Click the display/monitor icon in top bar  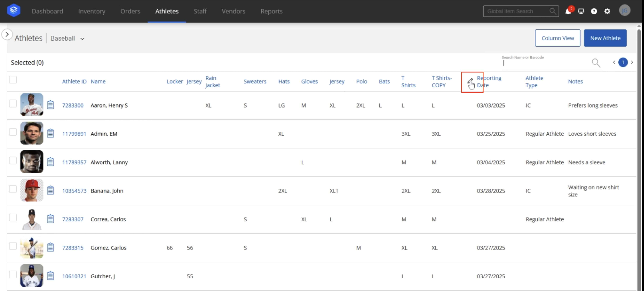[581, 11]
